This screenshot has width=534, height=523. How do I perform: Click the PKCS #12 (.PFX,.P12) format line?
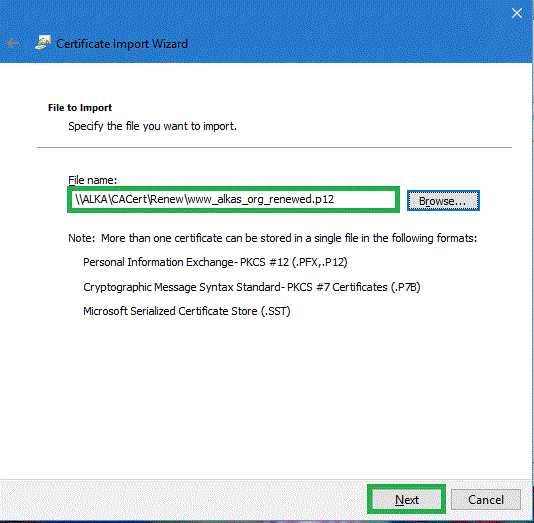pyautogui.click(x=215, y=262)
